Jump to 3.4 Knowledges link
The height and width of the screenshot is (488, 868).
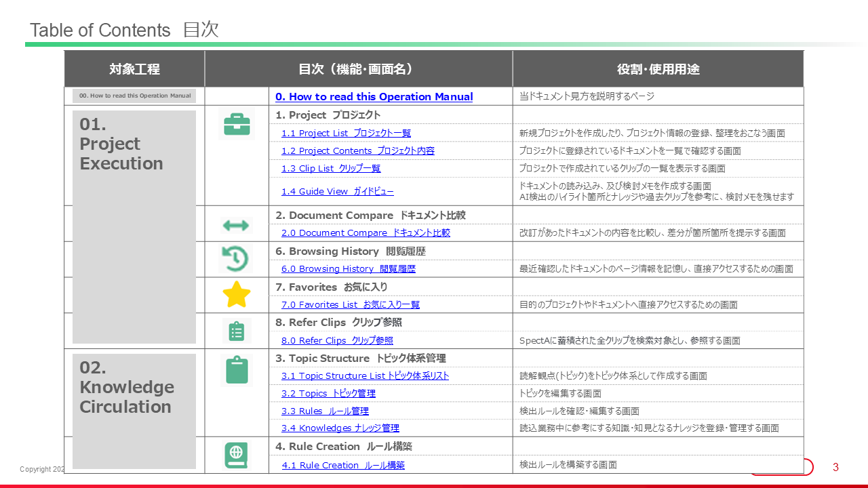[x=340, y=428]
